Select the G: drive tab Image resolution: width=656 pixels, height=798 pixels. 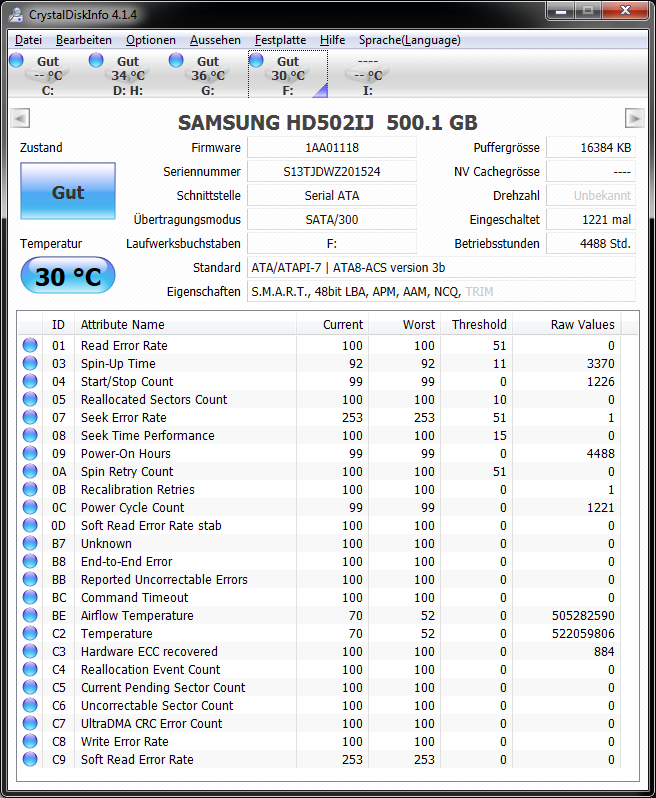click(x=208, y=75)
